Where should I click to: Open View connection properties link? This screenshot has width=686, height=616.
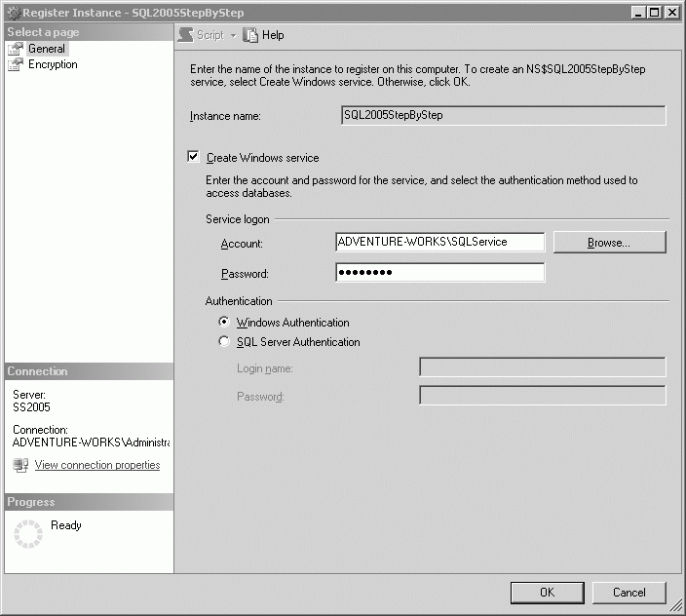[97, 465]
